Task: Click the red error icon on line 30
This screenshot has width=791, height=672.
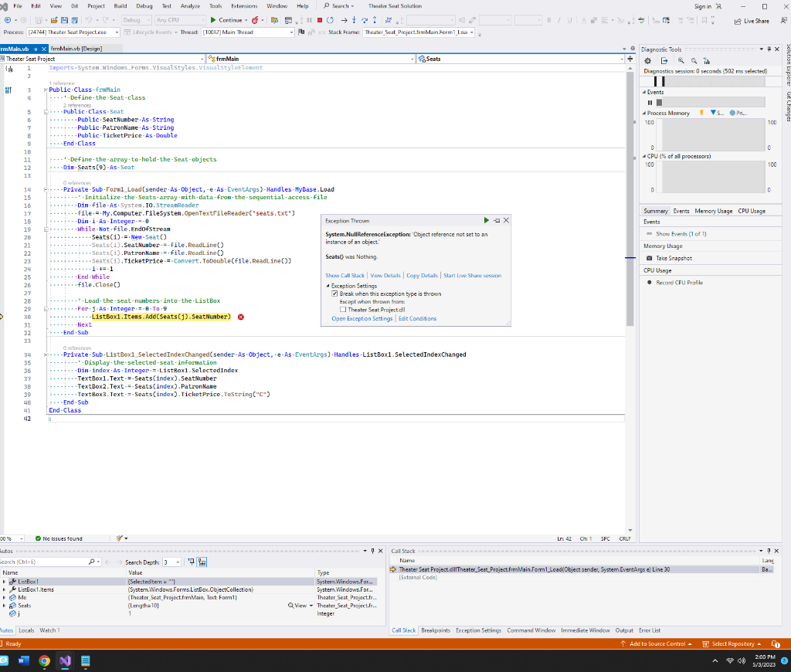Action: point(241,317)
